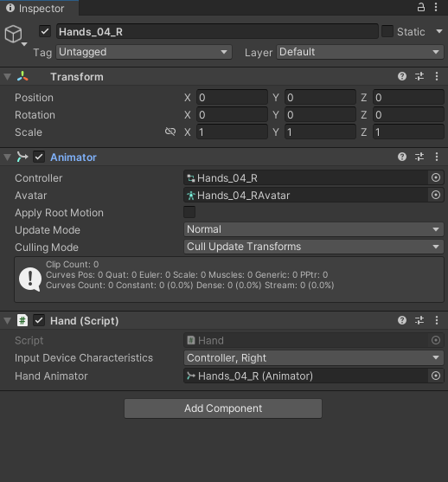Screen dimensions: 448x482
Task: Click the "Clip Count: 0" text
Action: point(72,264)
